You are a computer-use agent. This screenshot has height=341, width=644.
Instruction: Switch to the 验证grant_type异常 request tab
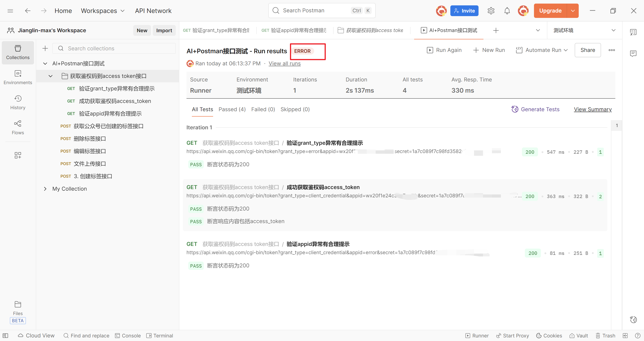pyautogui.click(x=216, y=30)
